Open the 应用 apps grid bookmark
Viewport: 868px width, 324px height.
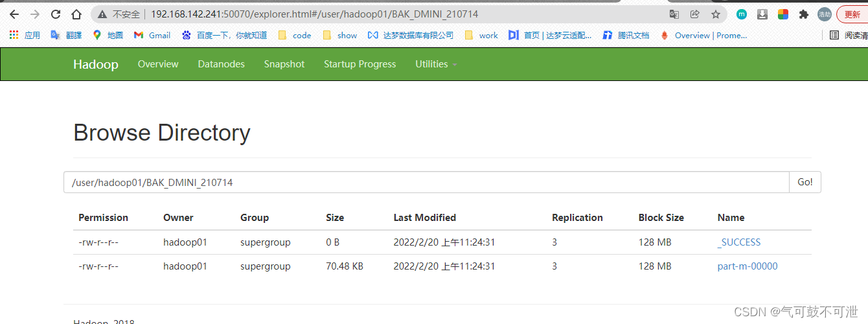[x=25, y=36]
